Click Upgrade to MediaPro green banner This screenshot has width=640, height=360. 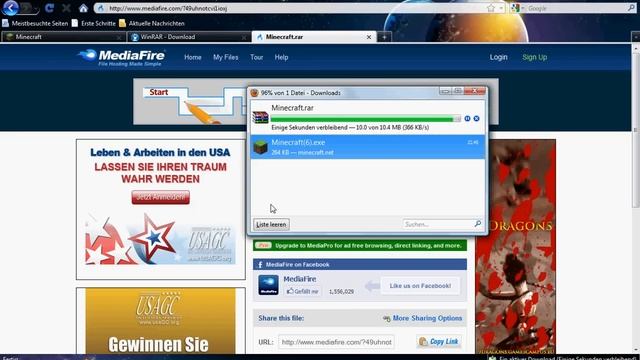[x=360, y=246]
